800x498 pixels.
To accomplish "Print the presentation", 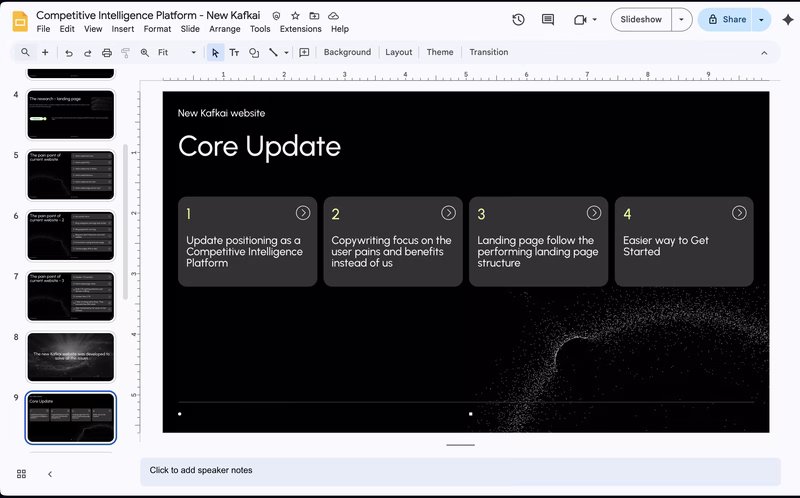I will (x=107, y=53).
